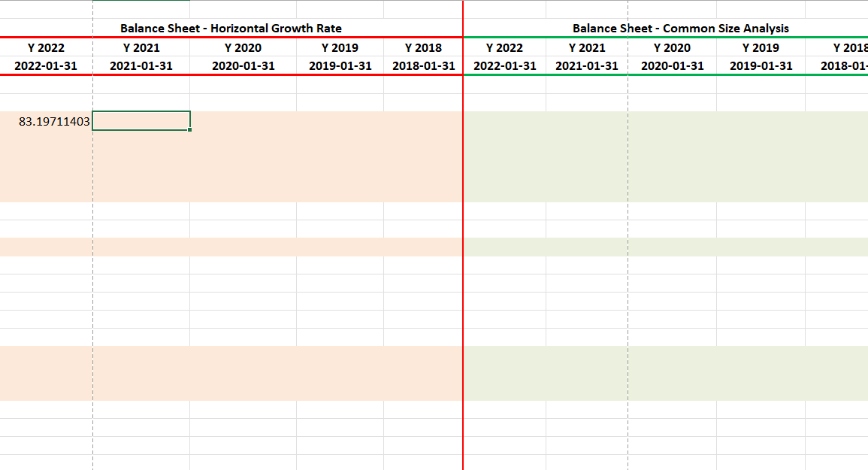Select the partially visible Y 2018 Common Size header
Viewport: 868px width, 470px height.
pos(845,47)
